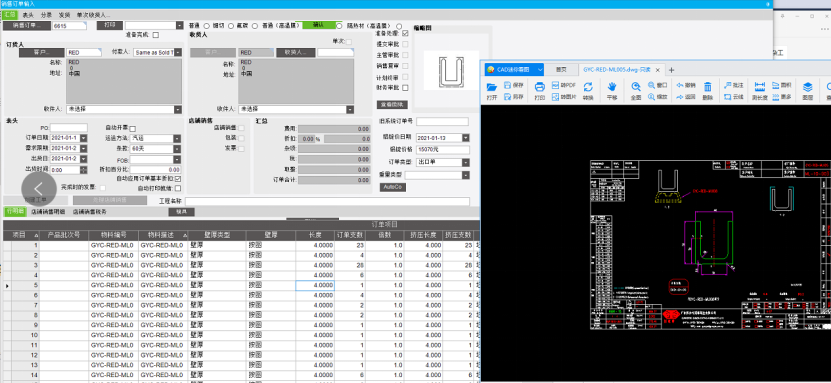Add a new CAD tab with the plus icon
Screen dimensions: 831x383
coord(671,69)
